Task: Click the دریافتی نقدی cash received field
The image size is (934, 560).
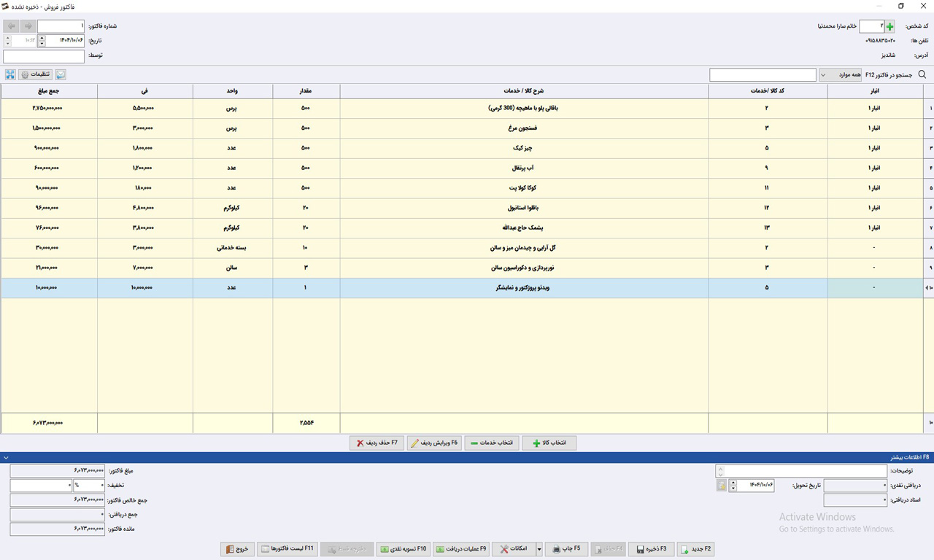Action: [x=855, y=486]
